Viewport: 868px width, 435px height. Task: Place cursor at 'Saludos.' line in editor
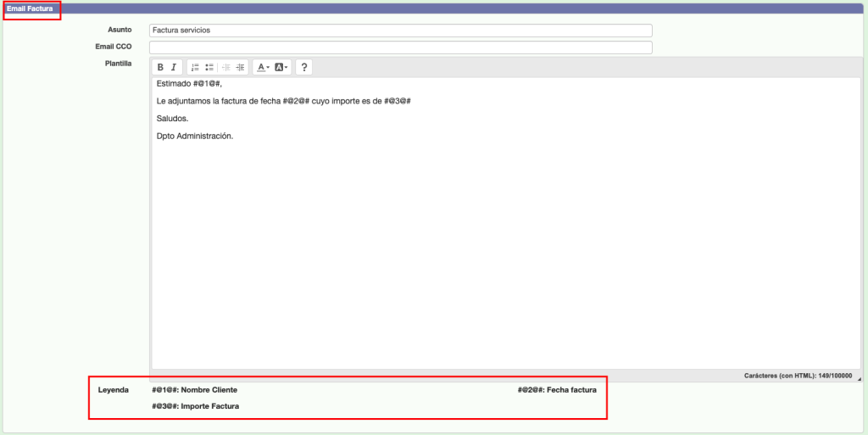click(x=173, y=119)
